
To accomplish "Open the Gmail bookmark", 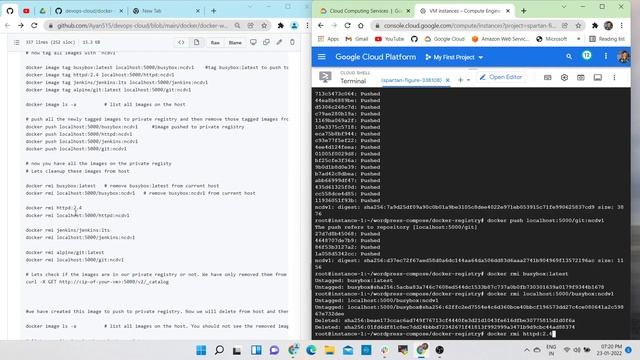I will pos(356,39).
